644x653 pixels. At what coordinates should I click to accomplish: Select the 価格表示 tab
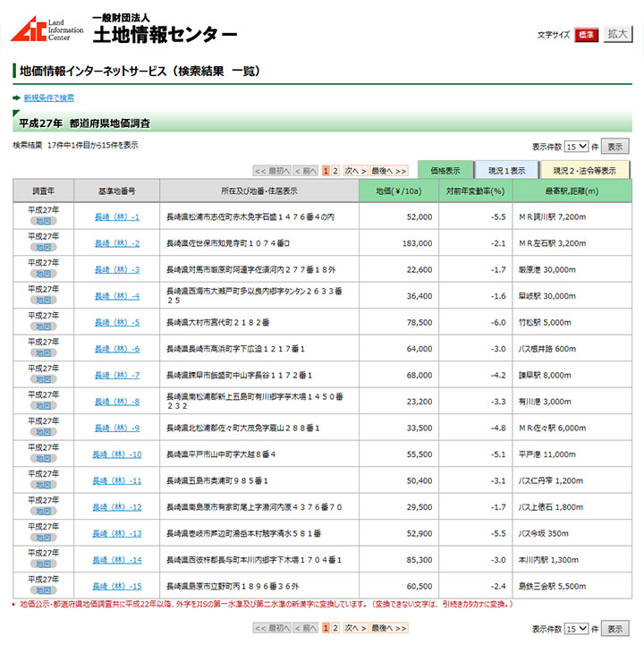[x=445, y=170]
